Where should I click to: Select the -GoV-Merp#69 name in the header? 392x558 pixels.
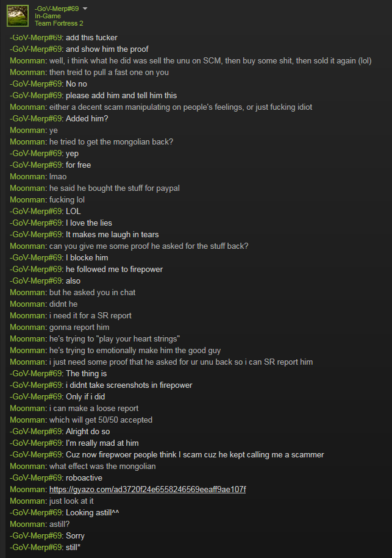click(x=57, y=9)
